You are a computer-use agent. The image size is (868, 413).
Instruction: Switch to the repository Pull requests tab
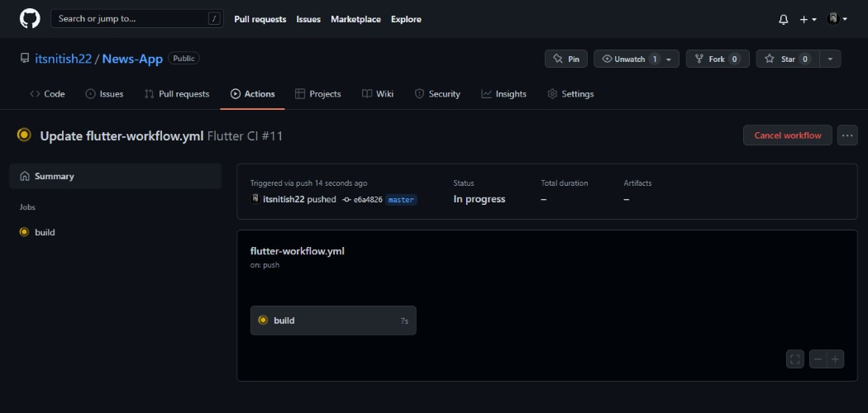pyautogui.click(x=177, y=94)
